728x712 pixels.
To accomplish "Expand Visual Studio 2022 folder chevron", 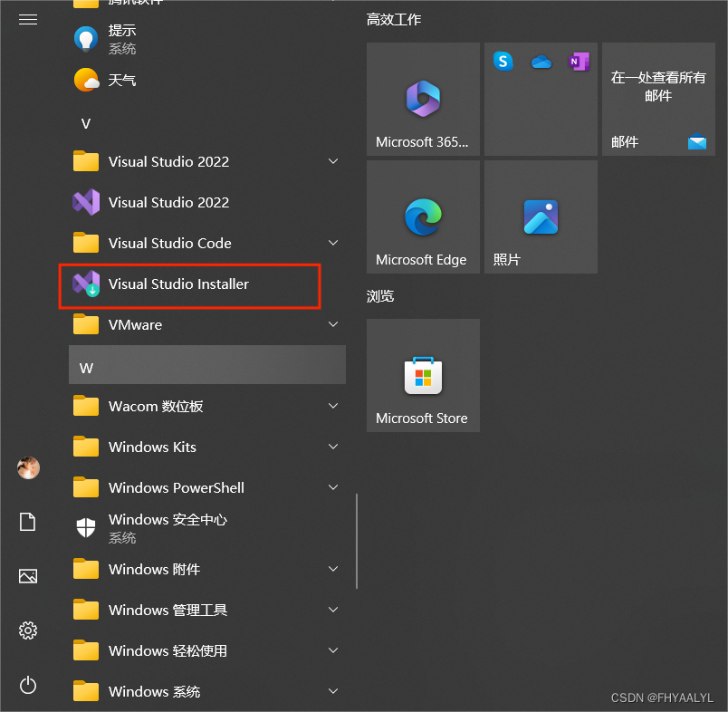I will tap(333, 161).
